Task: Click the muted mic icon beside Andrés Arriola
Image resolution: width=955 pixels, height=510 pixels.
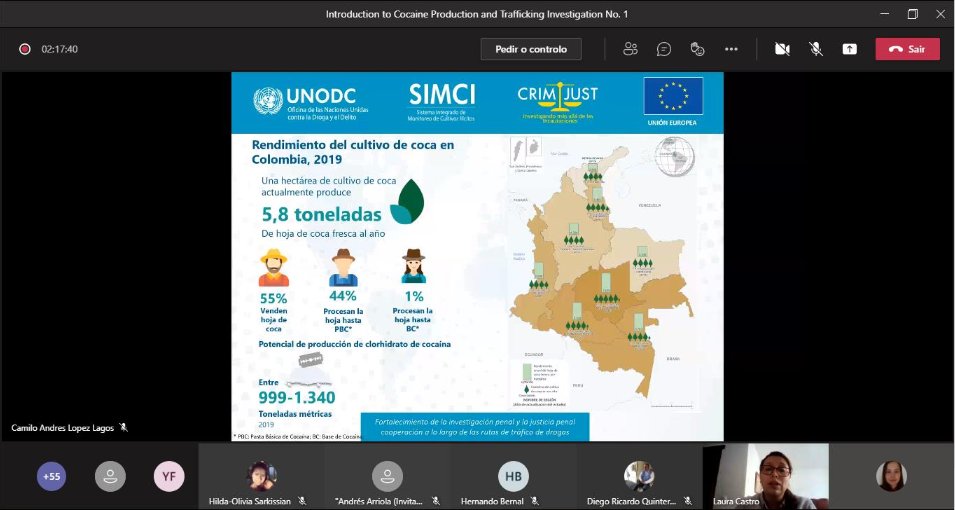Action: click(435, 501)
